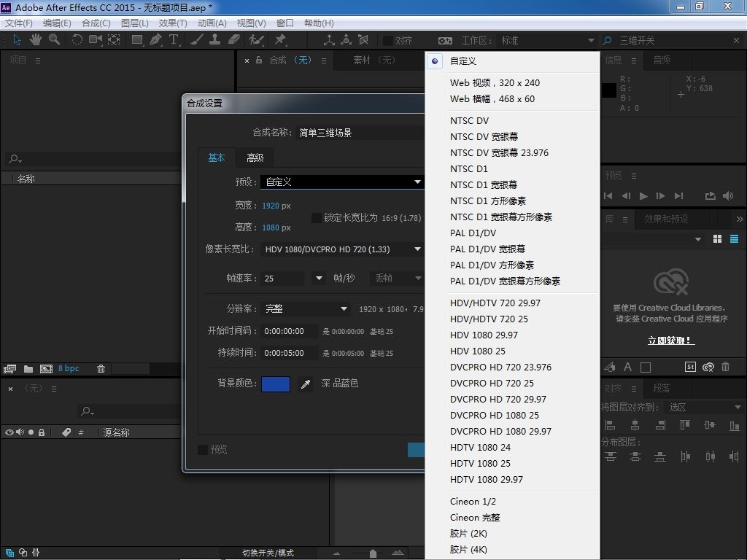Select the Rotation tool
This screenshot has width=747, height=560.
point(77,39)
